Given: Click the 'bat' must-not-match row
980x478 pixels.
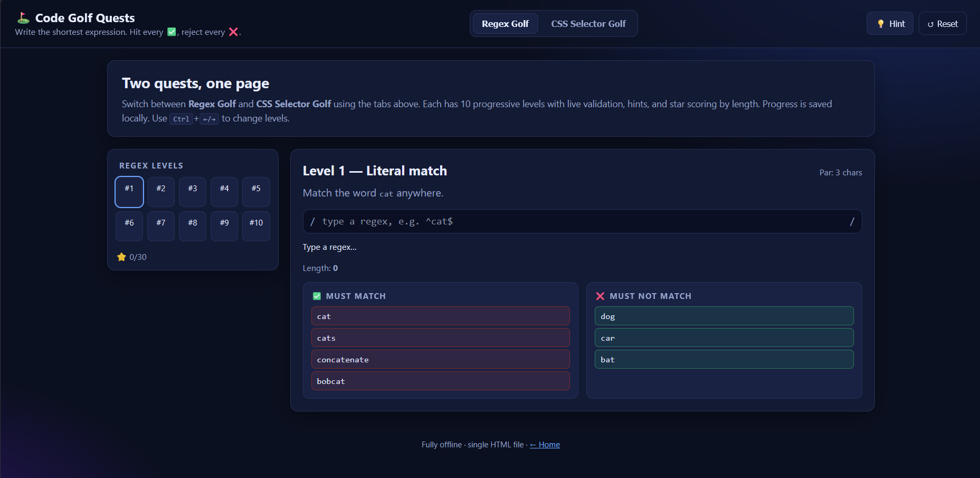Looking at the screenshot, I should [x=724, y=359].
